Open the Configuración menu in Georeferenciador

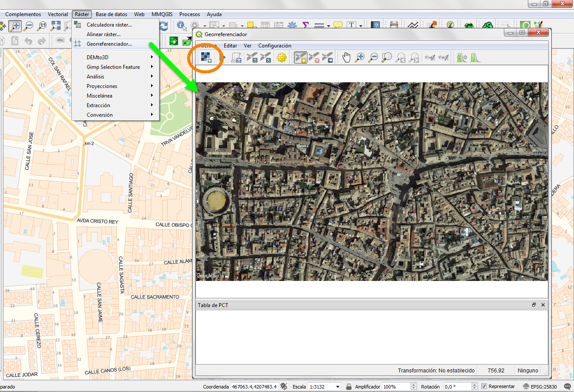(x=274, y=45)
